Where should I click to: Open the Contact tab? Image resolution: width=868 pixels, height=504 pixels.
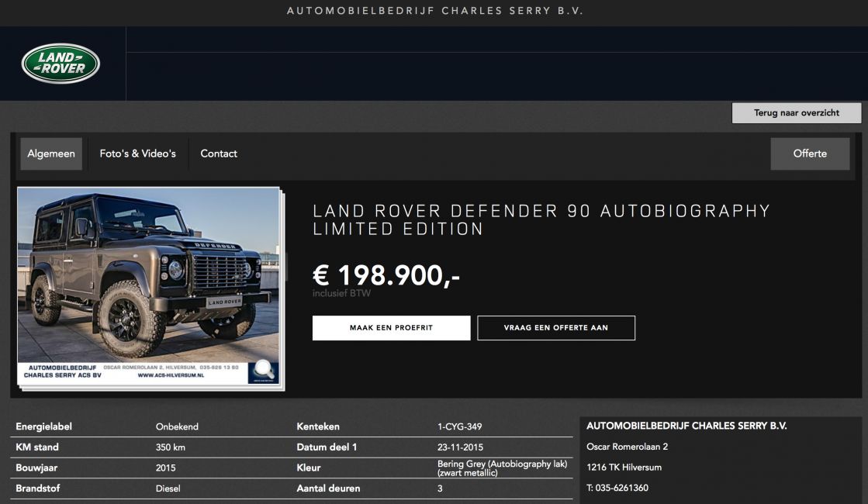click(219, 154)
